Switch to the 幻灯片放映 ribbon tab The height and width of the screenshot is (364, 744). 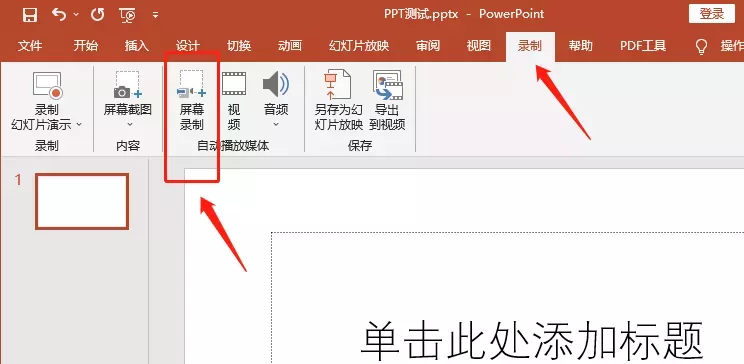click(x=359, y=46)
